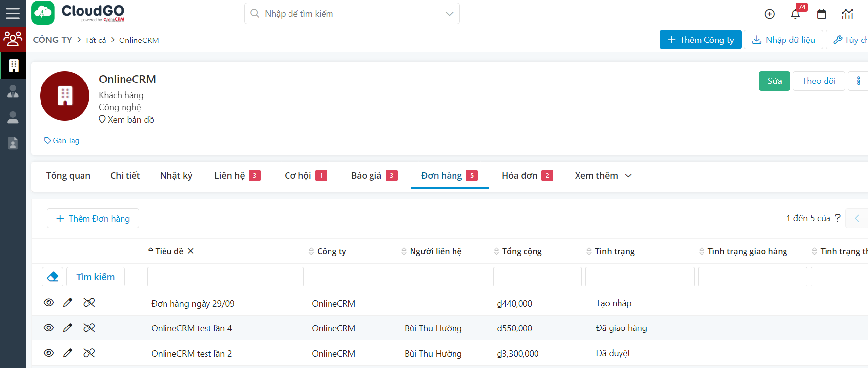The width and height of the screenshot is (868, 368).
Task: Open the Liên hệ tab
Action: click(237, 176)
